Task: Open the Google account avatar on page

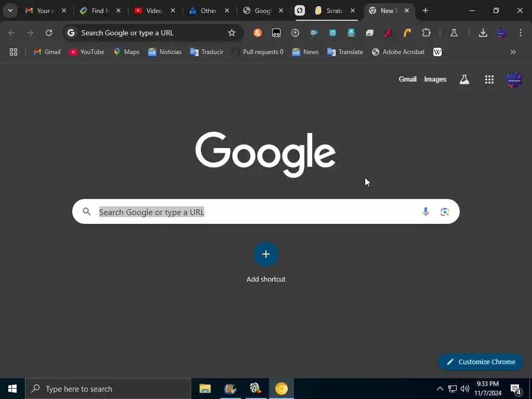Action: tap(514, 79)
